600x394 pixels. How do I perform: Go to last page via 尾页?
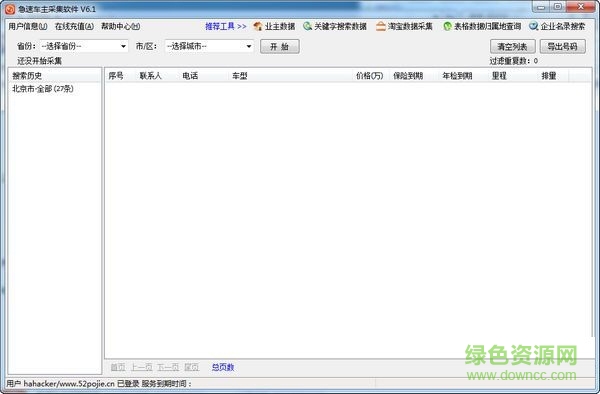coord(191,367)
